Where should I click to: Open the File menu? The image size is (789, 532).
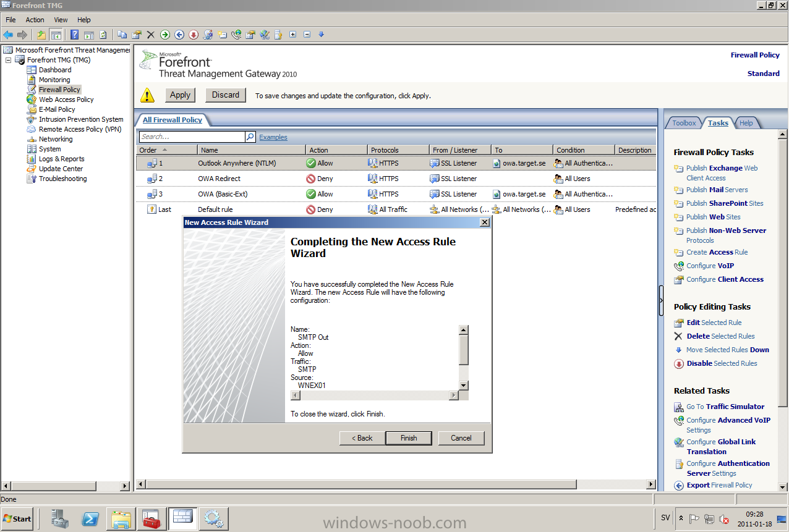[11, 20]
